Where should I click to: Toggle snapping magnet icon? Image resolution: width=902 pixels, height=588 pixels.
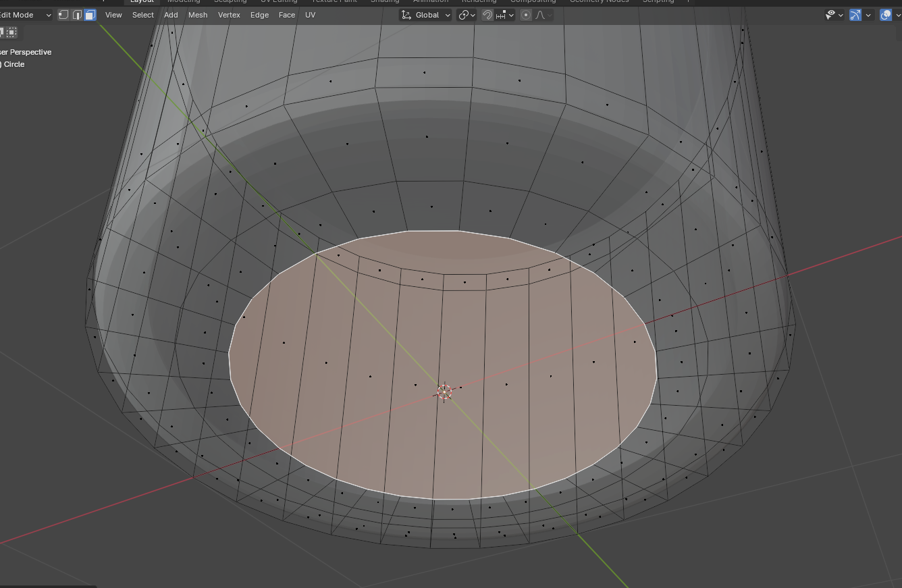pos(487,15)
